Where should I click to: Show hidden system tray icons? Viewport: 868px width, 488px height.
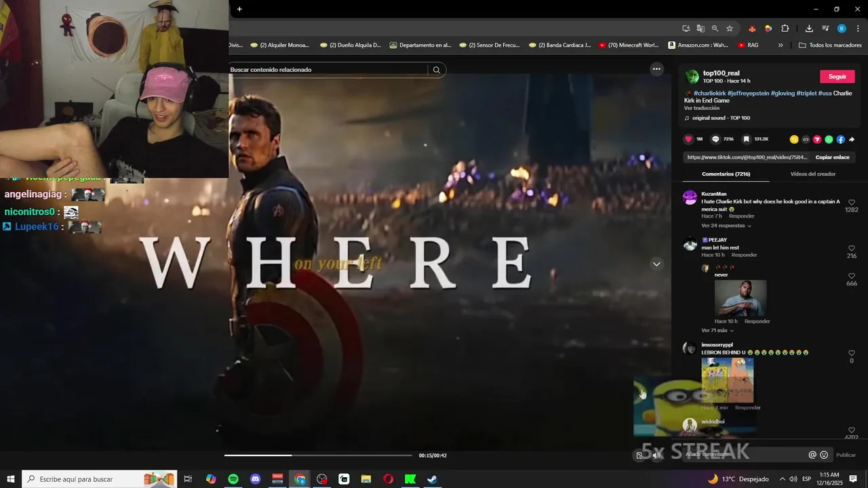782,479
